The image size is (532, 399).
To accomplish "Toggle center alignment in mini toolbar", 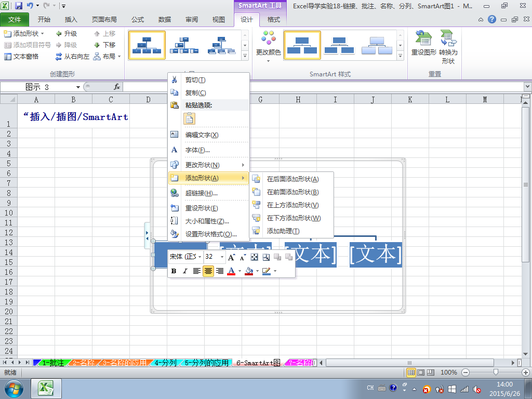I will click(x=208, y=271).
